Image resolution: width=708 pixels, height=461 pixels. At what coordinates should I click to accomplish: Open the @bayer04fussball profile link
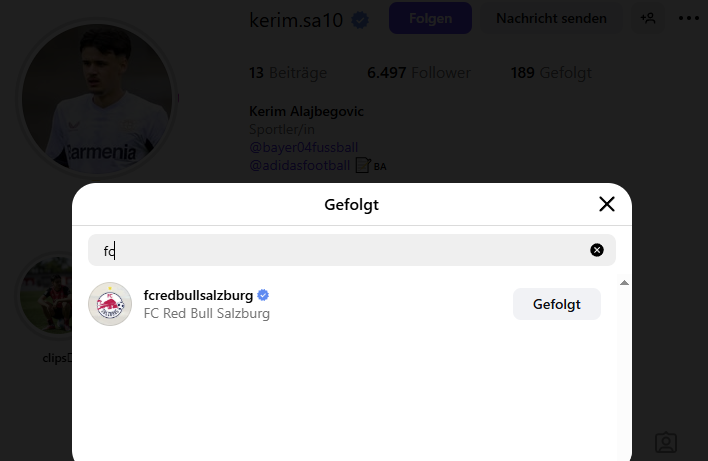[303, 147]
